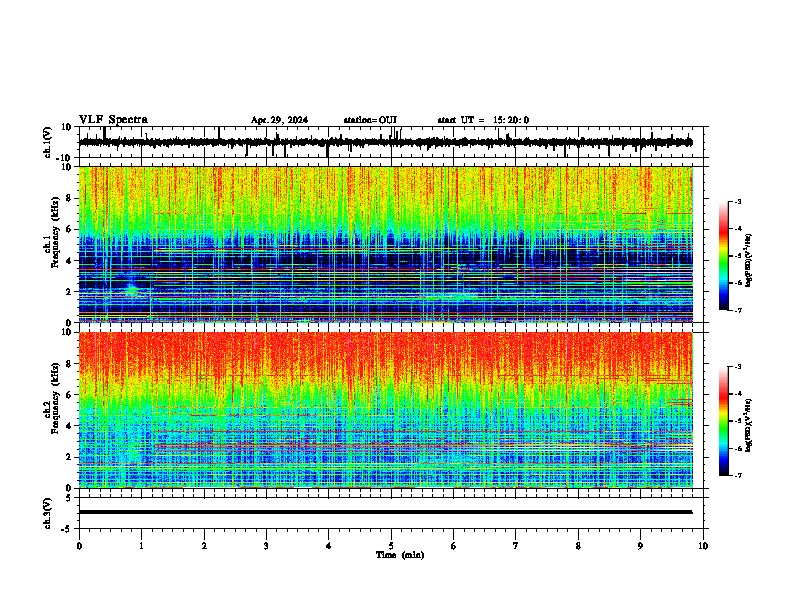
Task: Click time axis tick label "6"
Action: tap(454, 546)
